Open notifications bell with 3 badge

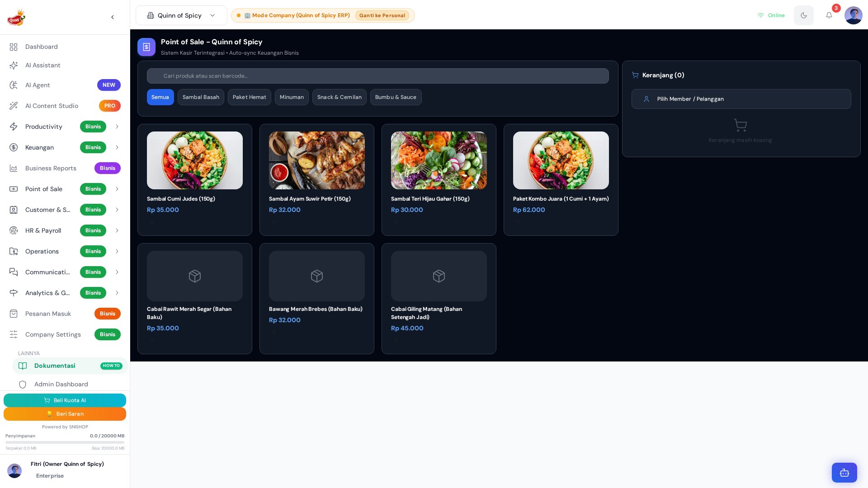tap(829, 15)
